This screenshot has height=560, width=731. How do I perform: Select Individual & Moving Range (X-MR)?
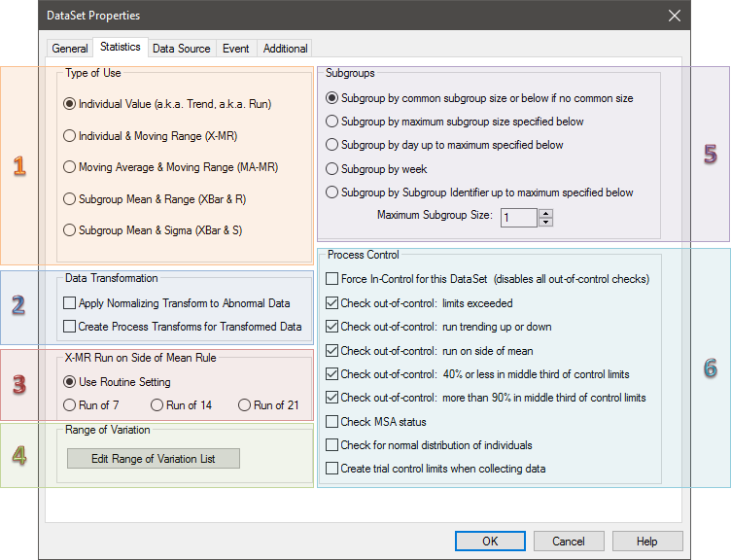(69, 135)
